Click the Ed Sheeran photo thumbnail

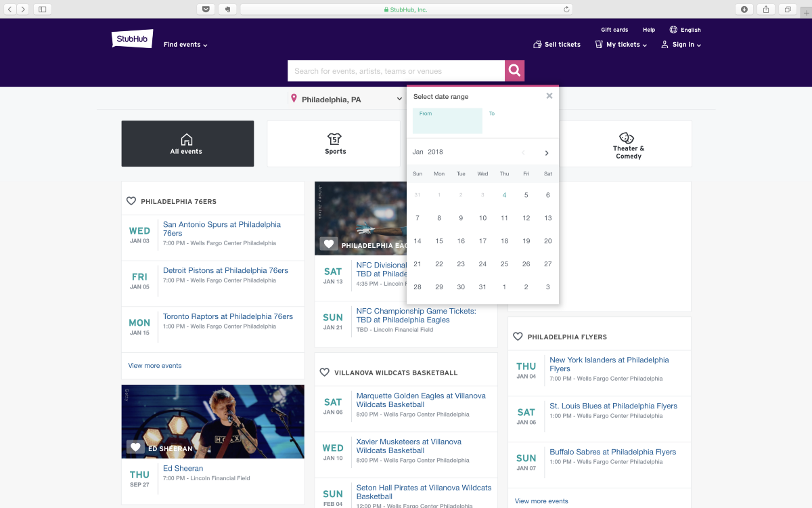tap(213, 421)
